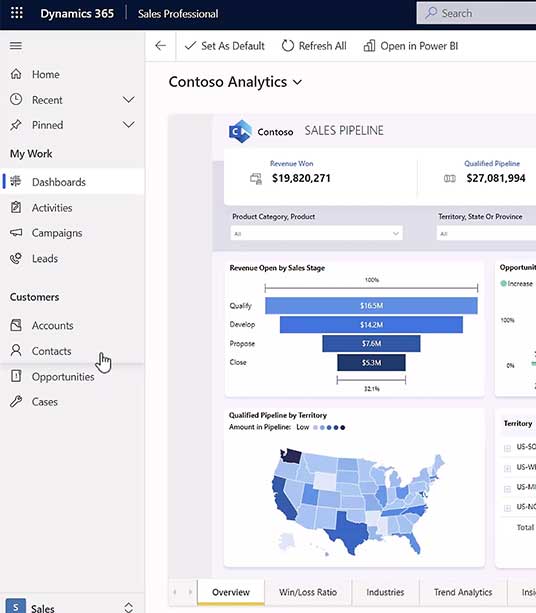The width and height of the screenshot is (536, 613).
Task: Select the Close $5.3M funnel bar
Action: click(371, 362)
